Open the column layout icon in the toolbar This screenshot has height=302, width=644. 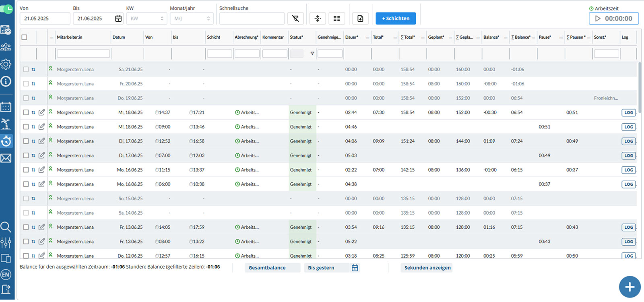pos(337,19)
